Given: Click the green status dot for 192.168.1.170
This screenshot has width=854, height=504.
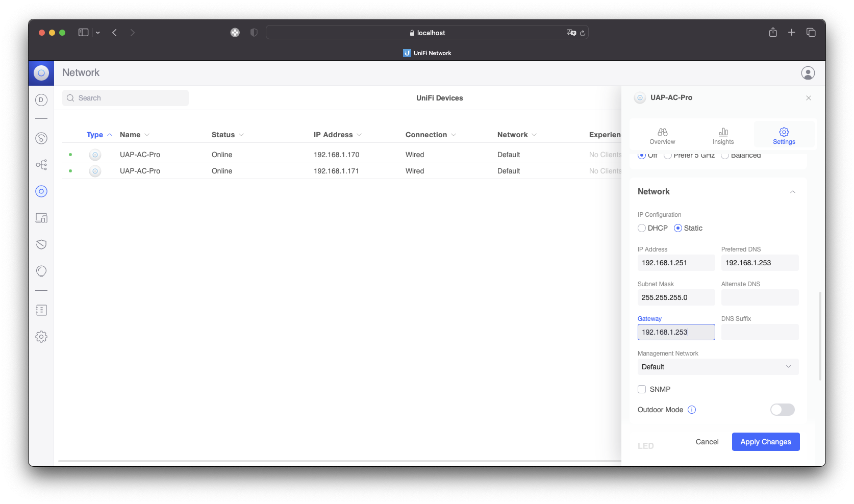Looking at the screenshot, I should click(70, 155).
